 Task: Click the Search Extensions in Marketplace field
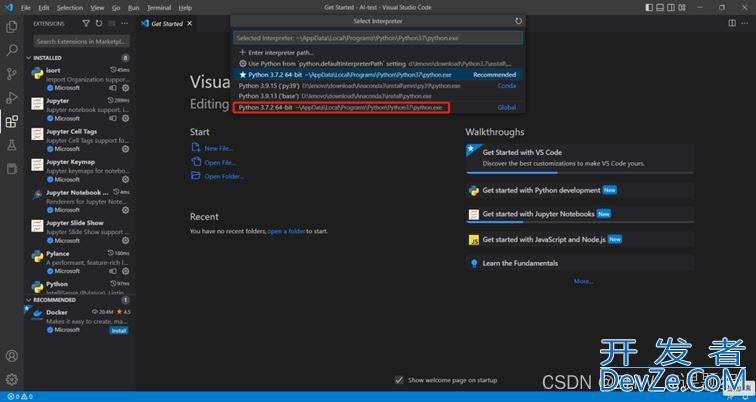click(x=81, y=41)
